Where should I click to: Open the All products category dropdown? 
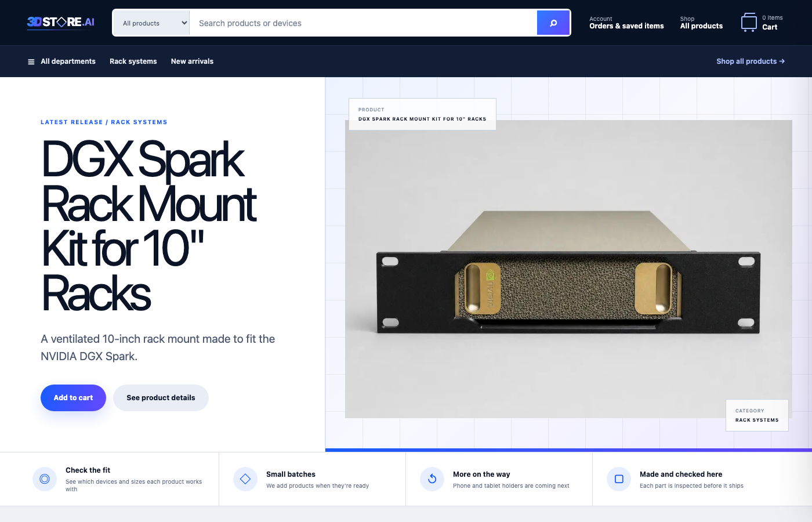click(151, 23)
